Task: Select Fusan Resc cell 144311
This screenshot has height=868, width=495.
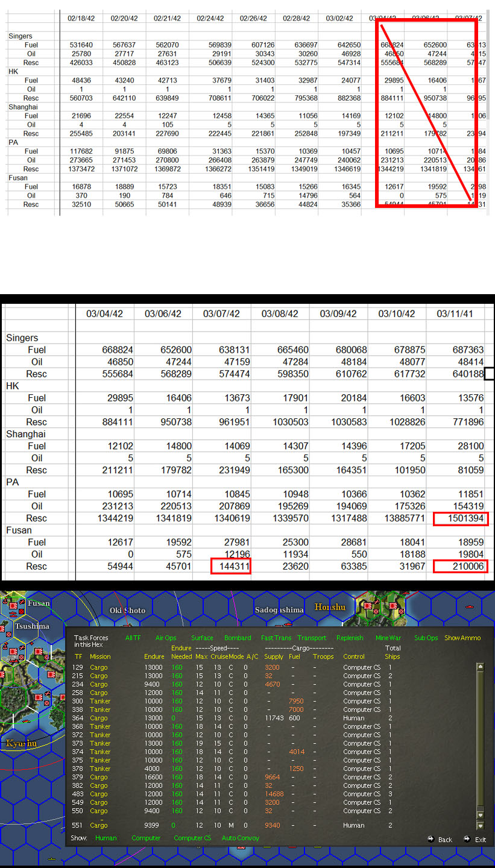Action: pos(230,567)
